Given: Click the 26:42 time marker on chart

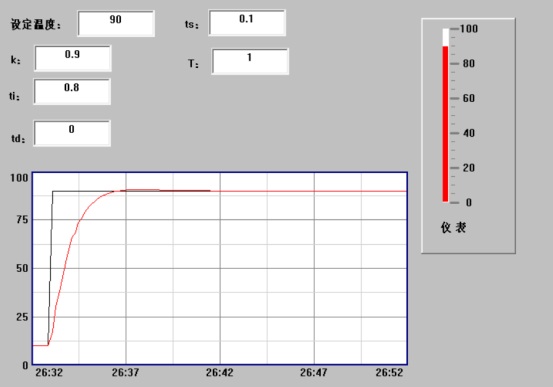Looking at the screenshot, I should (x=220, y=373).
